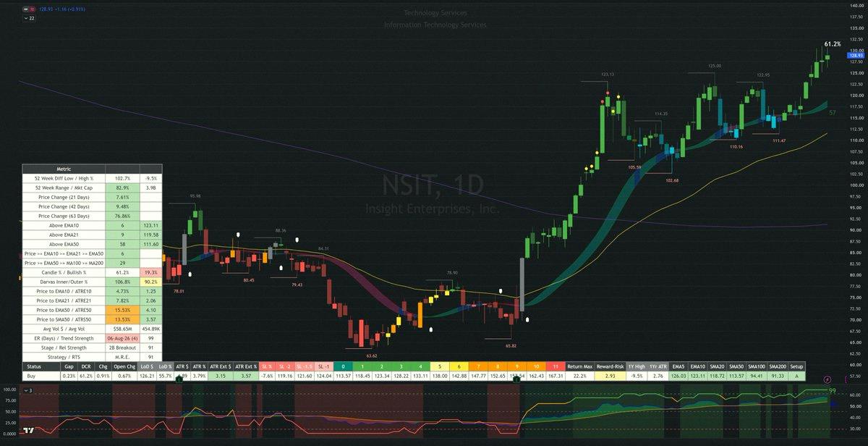This screenshot has height=446, width=868.
Task: Open the TradingView logo in the lower pane
Action: click(x=29, y=432)
